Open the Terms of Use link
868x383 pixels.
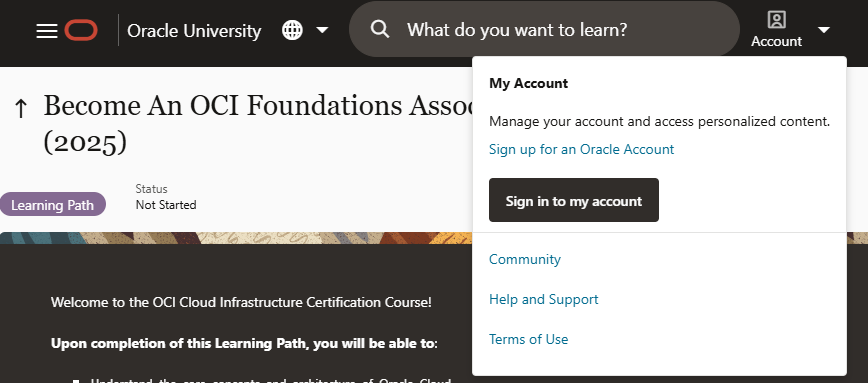click(x=528, y=339)
